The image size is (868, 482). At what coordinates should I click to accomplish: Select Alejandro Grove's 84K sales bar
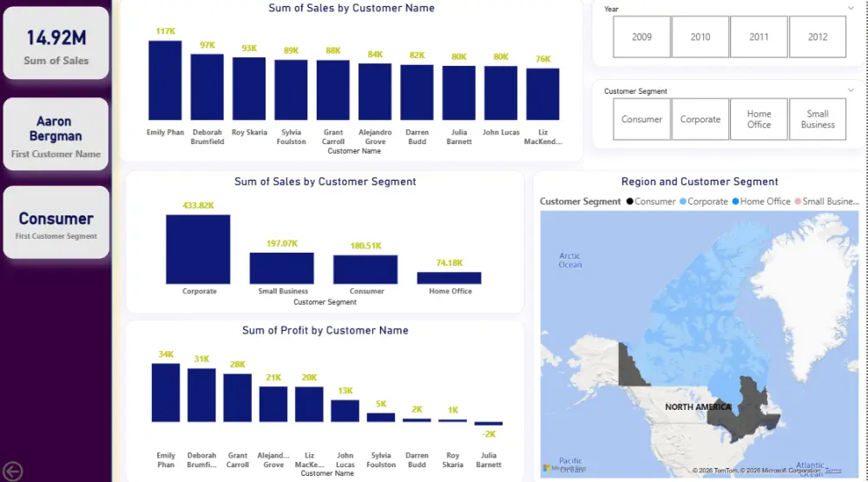375,92
